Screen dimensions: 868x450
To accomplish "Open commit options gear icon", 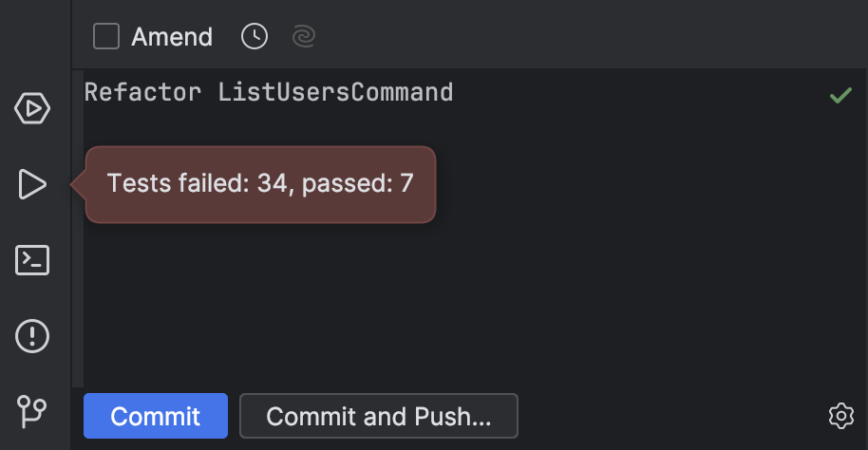I will 840,416.
